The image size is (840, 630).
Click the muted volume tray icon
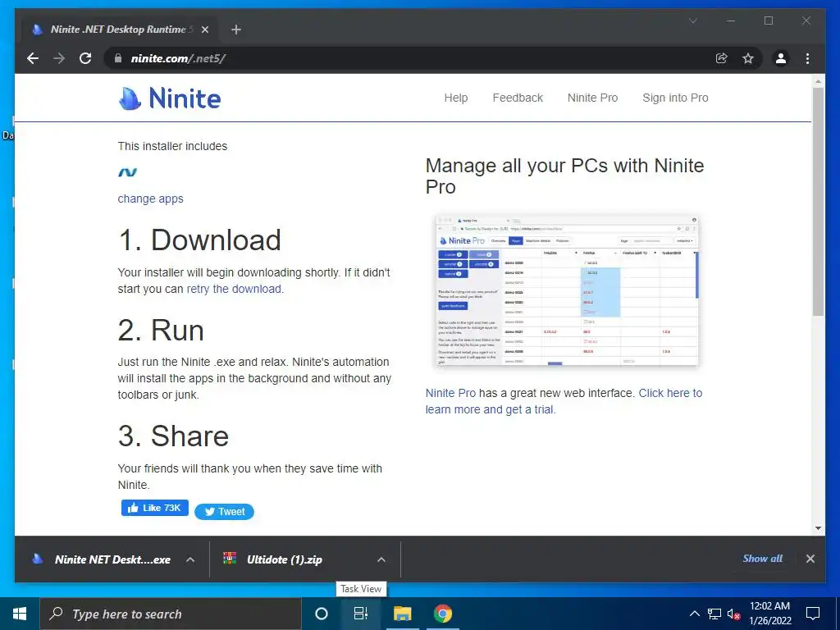[733, 614]
